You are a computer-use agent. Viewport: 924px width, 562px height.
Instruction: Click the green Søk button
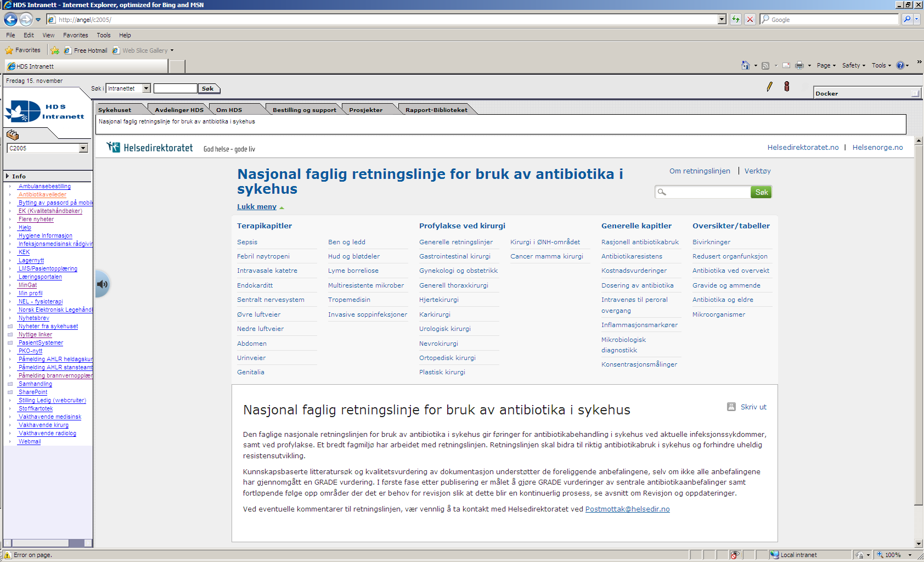point(762,192)
